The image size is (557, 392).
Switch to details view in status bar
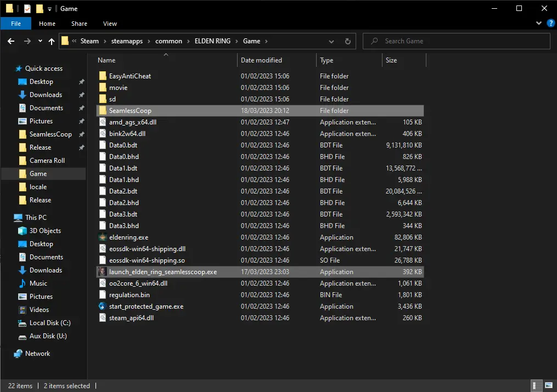point(536,385)
